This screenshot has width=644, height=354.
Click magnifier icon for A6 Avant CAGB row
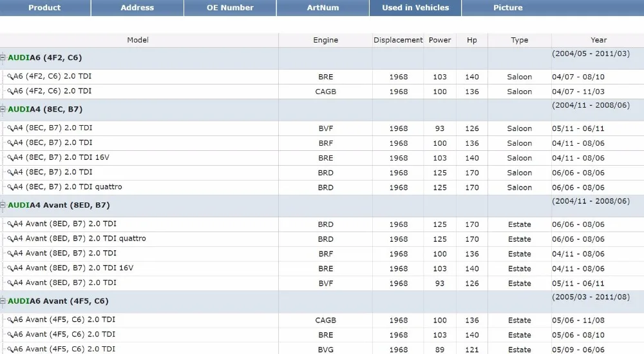click(10, 320)
